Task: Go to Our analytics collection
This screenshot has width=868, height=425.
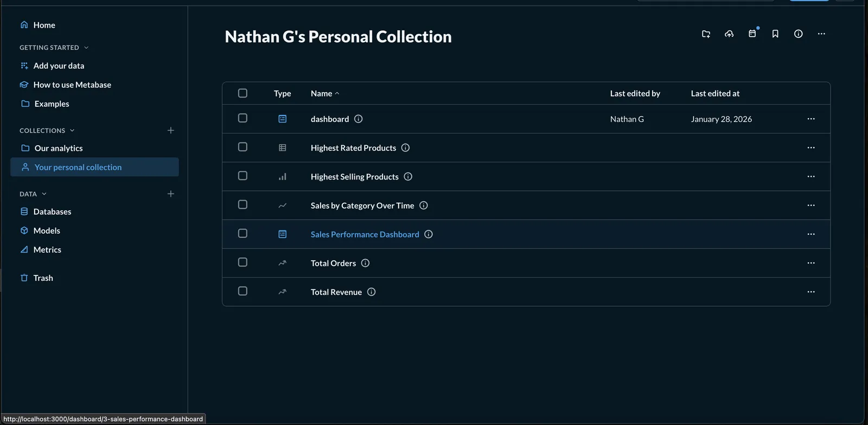Action: (59, 149)
